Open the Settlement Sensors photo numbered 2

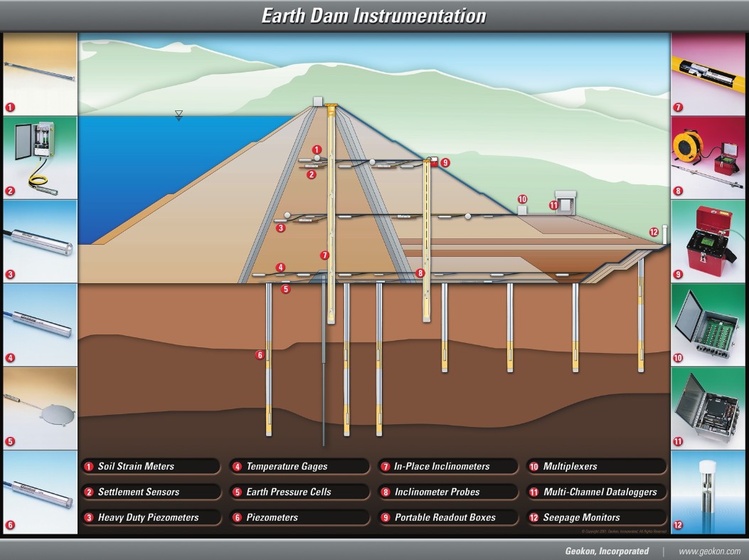tap(40, 158)
